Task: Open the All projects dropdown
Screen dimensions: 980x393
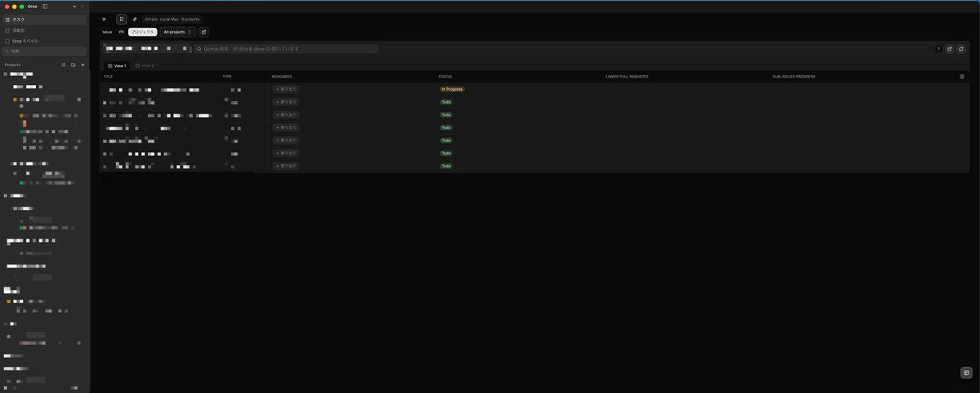Action: (x=178, y=32)
